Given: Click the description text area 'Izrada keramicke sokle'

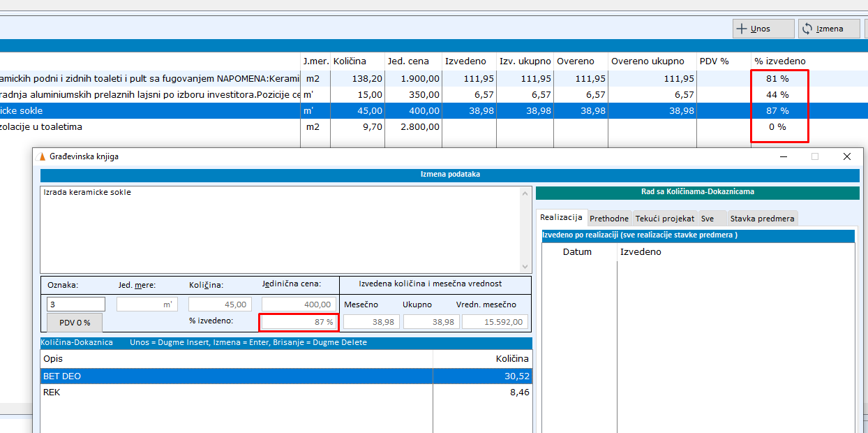Looking at the screenshot, I should click(x=280, y=229).
